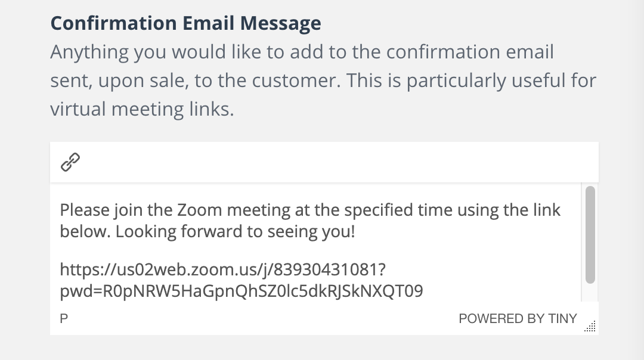This screenshot has width=644, height=360.
Task: Click the editor's vertical scrollbar thumb
Action: 590,235
